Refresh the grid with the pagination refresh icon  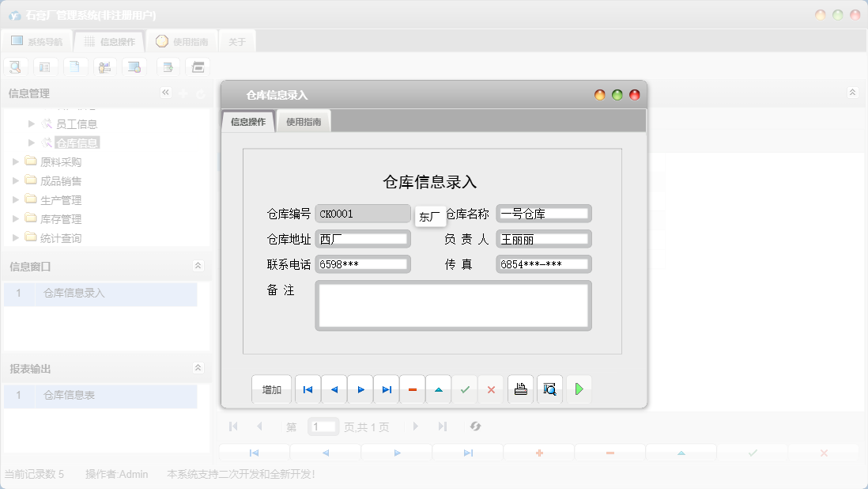click(475, 426)
